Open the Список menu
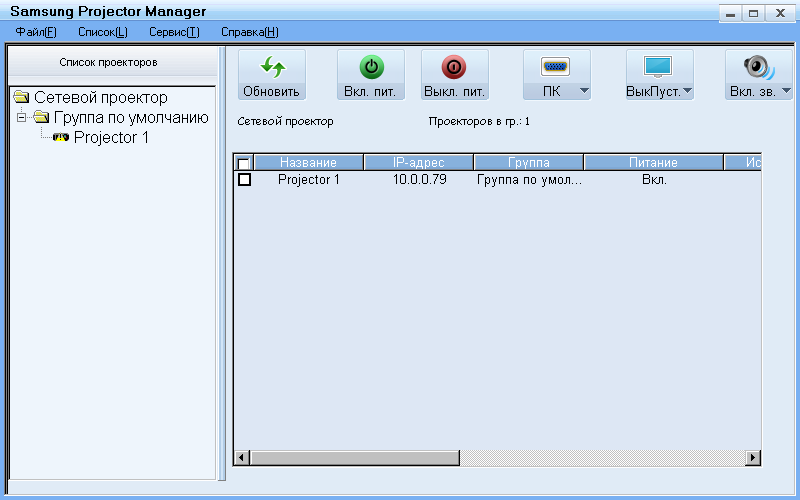The width and height of the screenshot is (800, 500). pyautogui.click(x=103, y=32)
